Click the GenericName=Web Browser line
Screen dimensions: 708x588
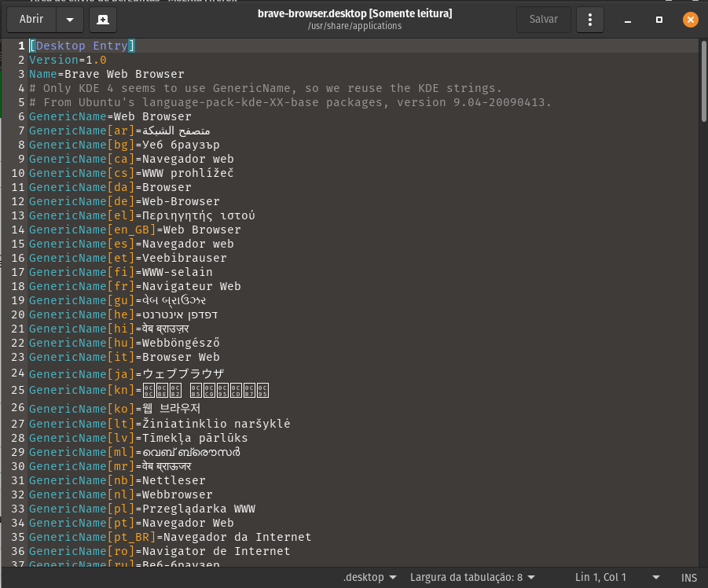pos(110,116)
